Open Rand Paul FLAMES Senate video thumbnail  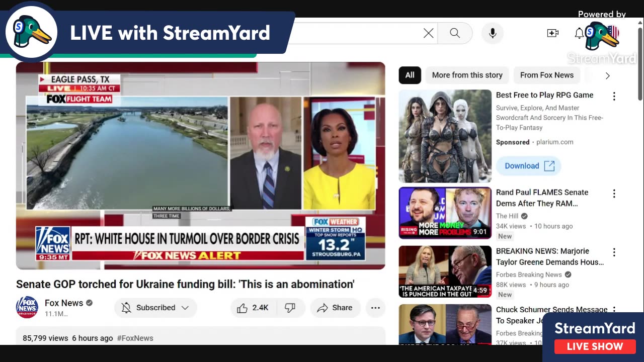[445, 213]
